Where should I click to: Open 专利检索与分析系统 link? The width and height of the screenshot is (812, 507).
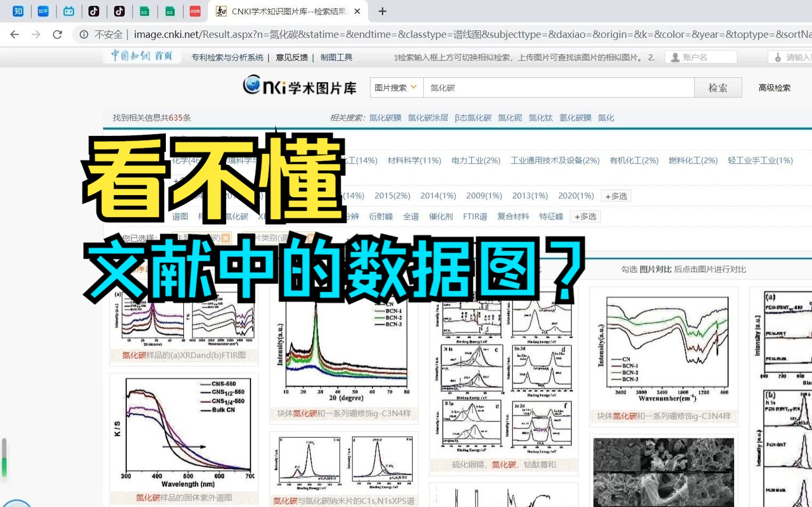228,58
